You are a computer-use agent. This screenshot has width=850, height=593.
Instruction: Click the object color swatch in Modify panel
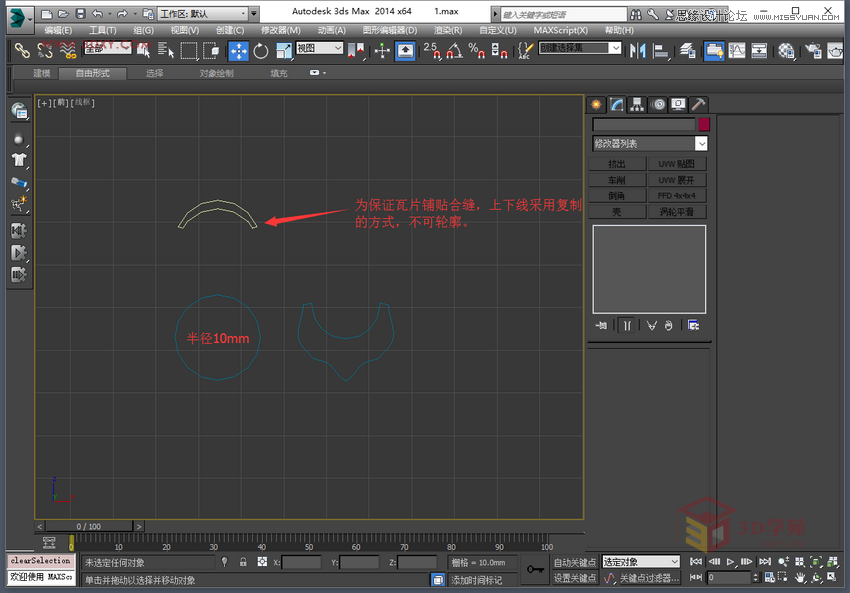pos(703,124)
